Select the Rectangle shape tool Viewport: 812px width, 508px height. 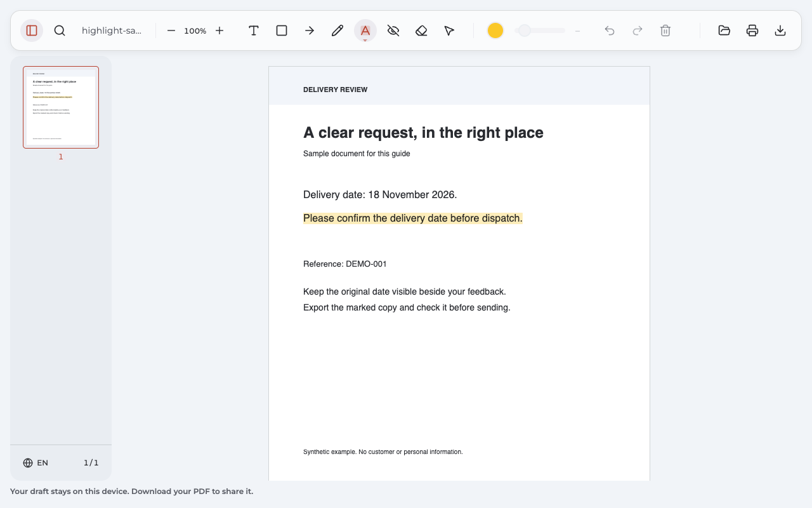[x=282, y=30]
